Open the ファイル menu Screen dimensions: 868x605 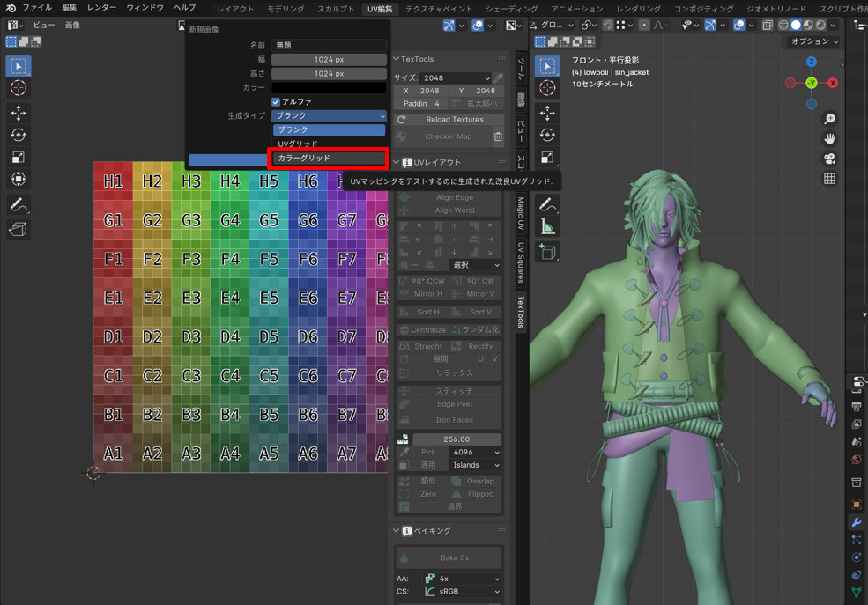click(37, 8)
